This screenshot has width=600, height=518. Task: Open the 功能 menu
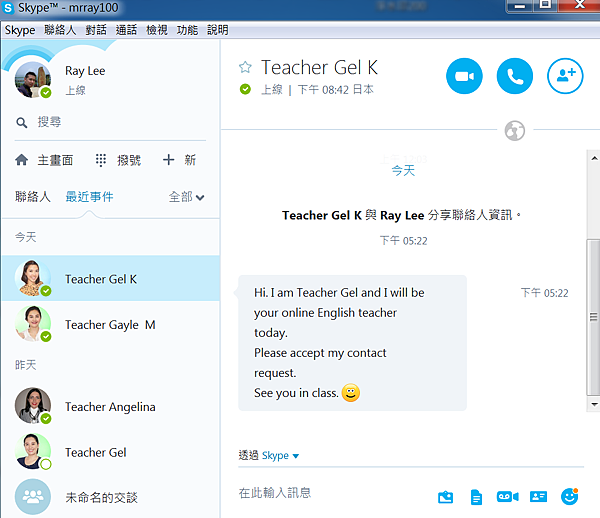(x=187, y=30)
